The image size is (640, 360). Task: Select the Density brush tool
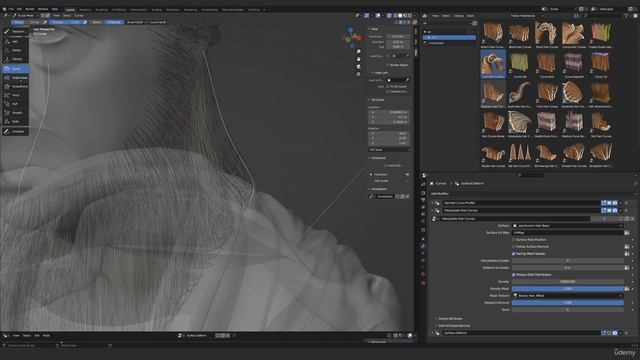click(x=16, y=59)
